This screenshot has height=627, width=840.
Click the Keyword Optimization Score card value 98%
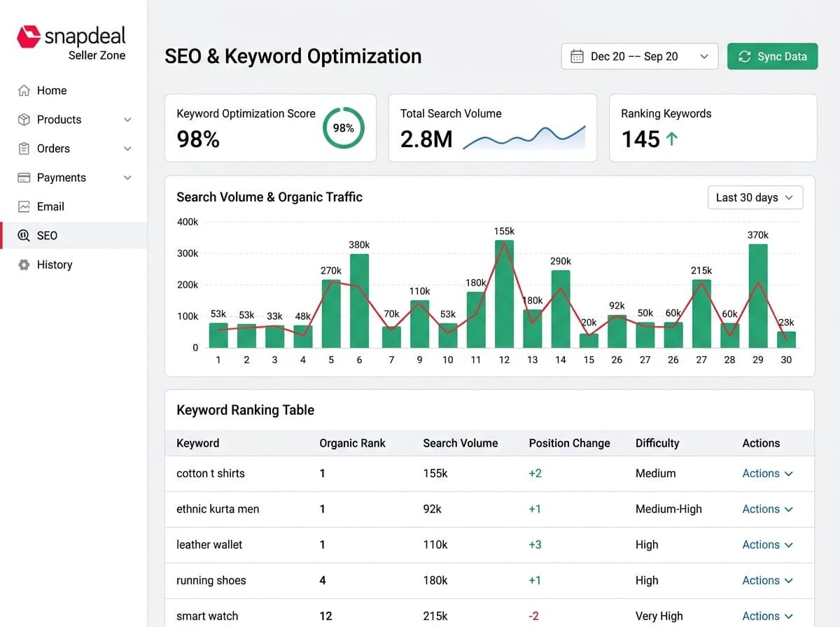coord(198,139)
